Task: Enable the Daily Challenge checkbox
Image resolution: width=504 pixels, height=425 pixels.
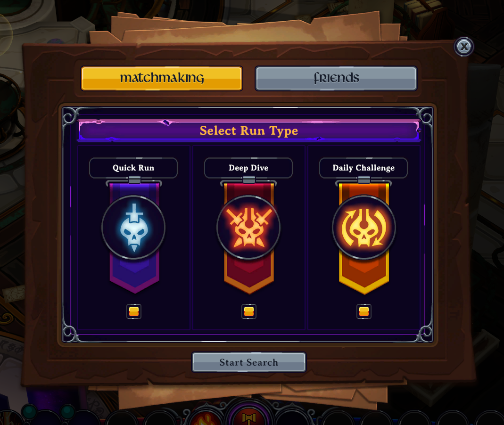Action: (364, 311)
